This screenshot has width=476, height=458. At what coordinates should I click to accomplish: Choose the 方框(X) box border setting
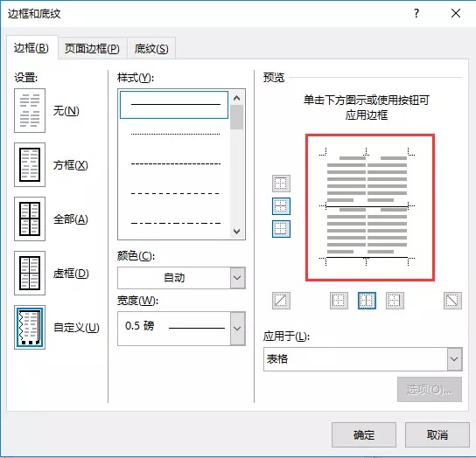(30, 164)
